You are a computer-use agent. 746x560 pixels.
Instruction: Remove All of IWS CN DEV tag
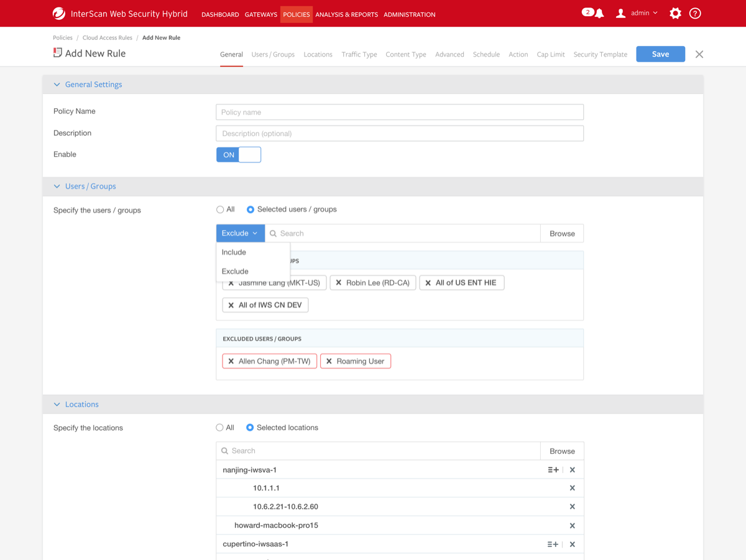(x=231, y=305)
